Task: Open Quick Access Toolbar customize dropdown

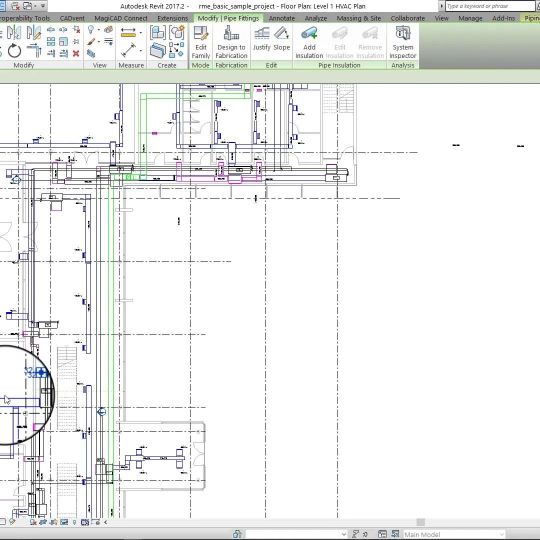Action: pyautogui.click(x=43, y=6)
